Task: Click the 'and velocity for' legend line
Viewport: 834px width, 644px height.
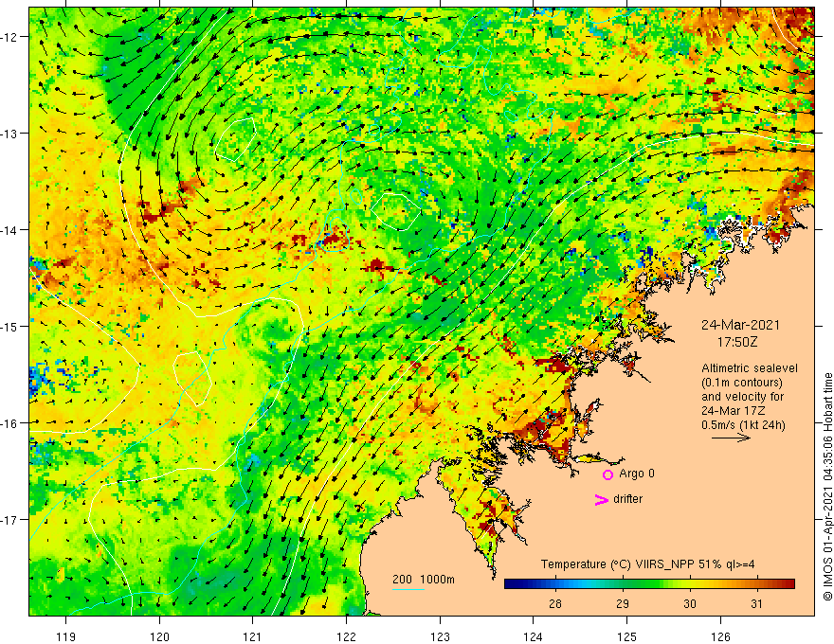Action: (742, 397)
